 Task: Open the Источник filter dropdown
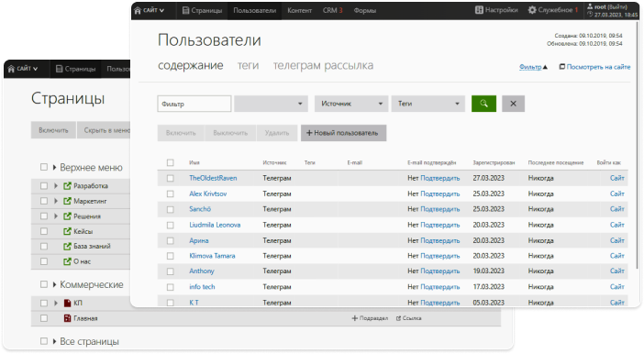pyautogui.click(x=350, y=104)
